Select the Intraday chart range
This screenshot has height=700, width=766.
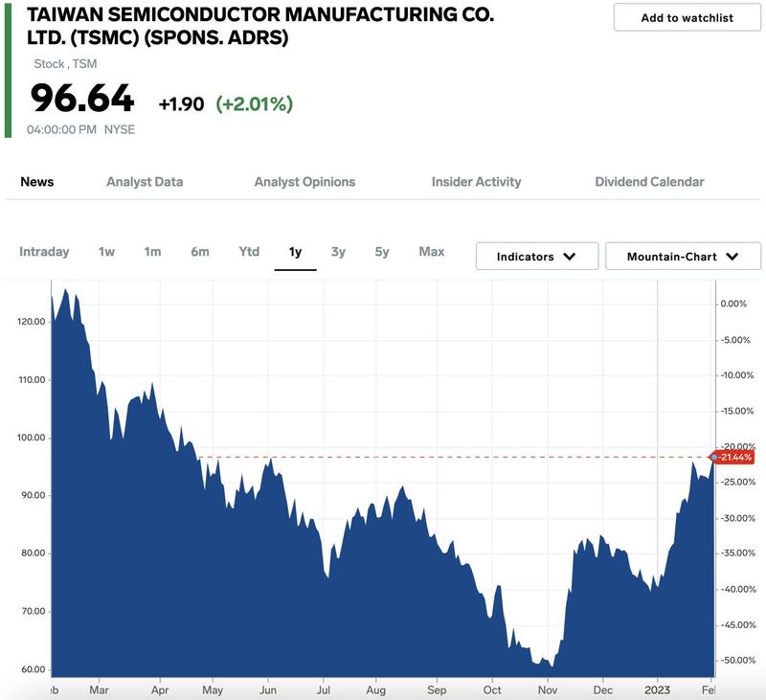coord(44,252)
